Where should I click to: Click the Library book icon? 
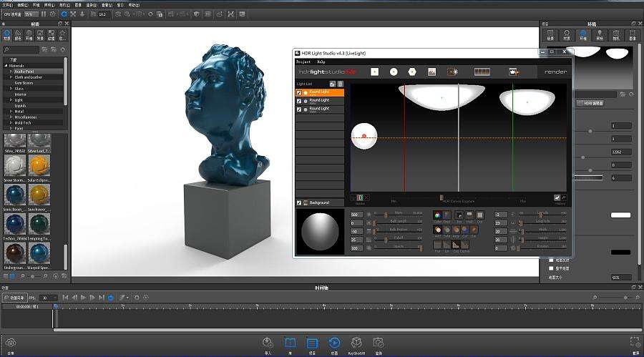(x=290, y=344)
